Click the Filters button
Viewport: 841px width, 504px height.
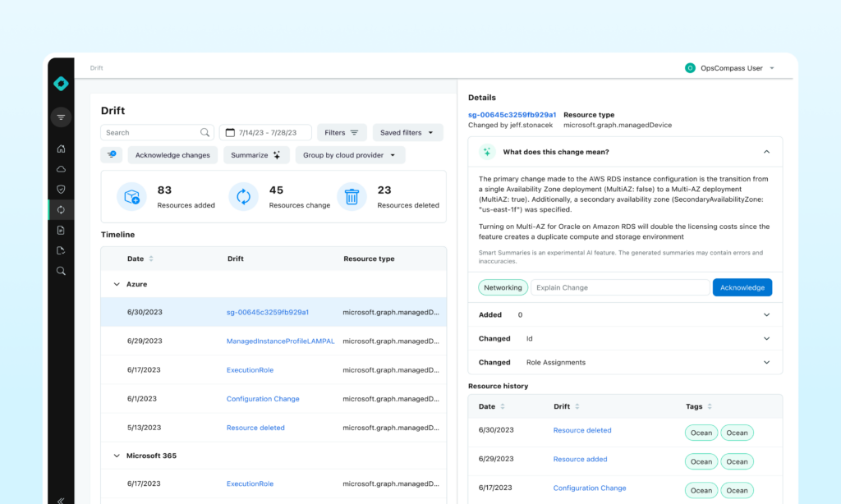click(342, 132)
